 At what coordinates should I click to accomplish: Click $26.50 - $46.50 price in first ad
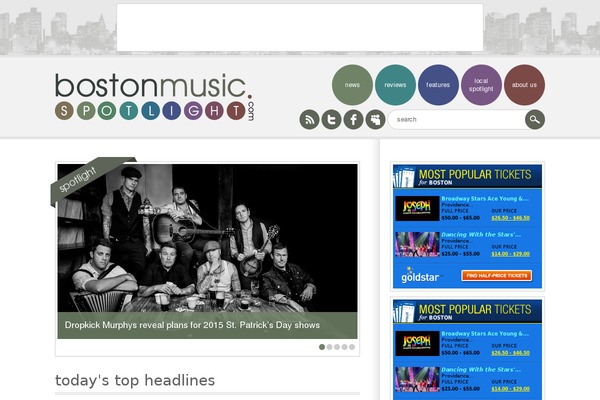coord(510,218)
